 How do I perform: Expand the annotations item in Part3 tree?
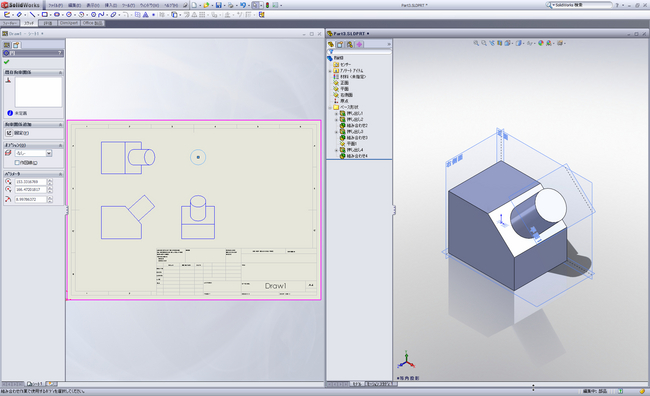coord(330,71)
